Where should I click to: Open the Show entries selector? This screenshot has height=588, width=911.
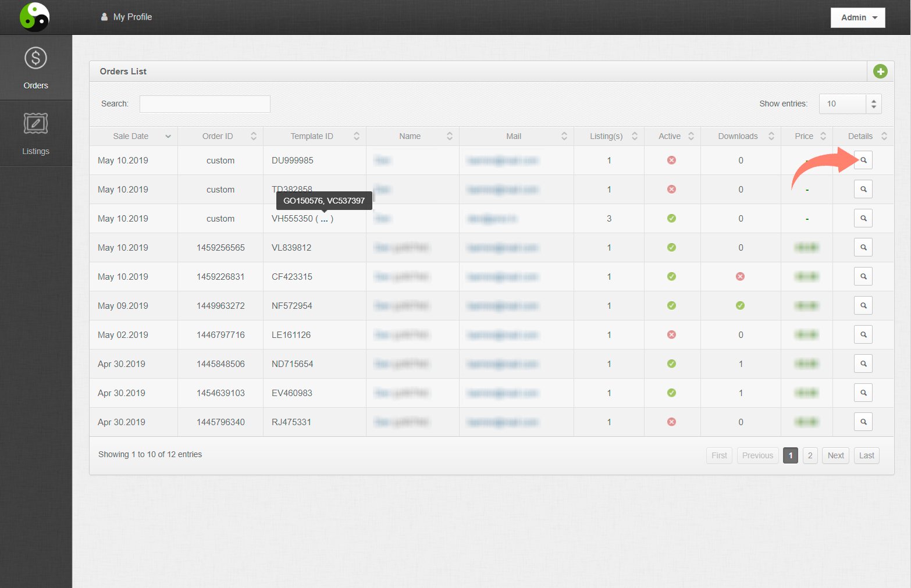pos(850,104)
